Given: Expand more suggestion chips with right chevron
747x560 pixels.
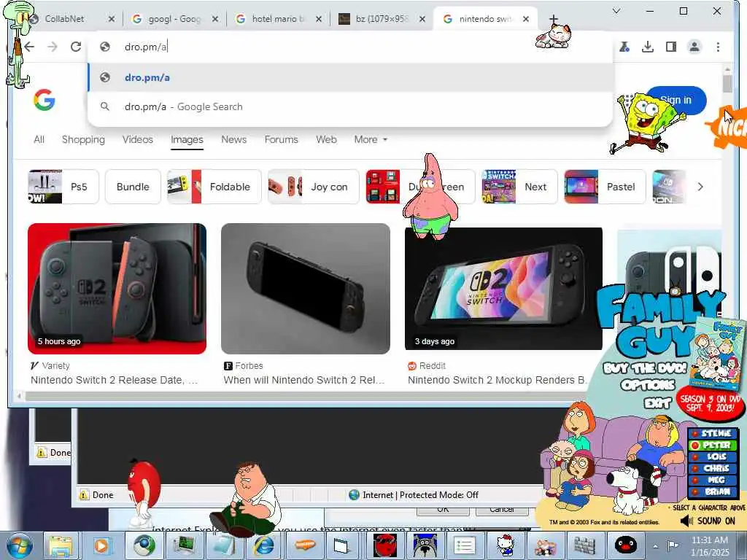Looking at the screenshot, I should point(700,187).
